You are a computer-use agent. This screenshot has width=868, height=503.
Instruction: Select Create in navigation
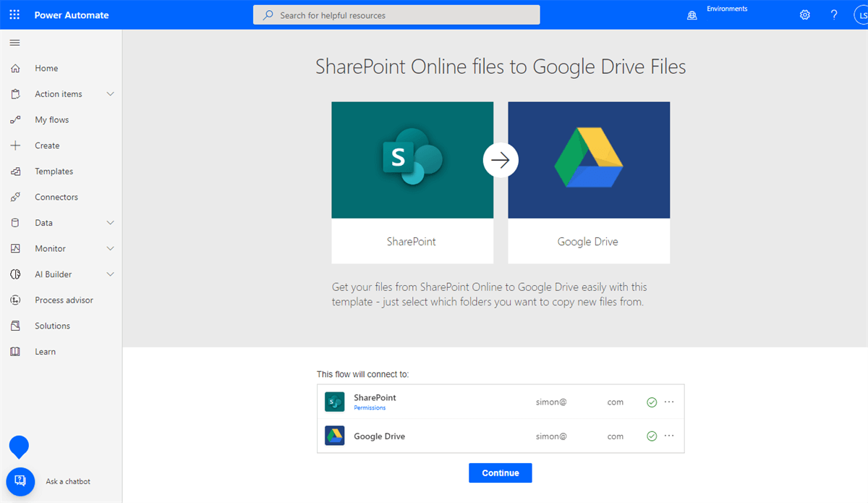tap(47, 145)
